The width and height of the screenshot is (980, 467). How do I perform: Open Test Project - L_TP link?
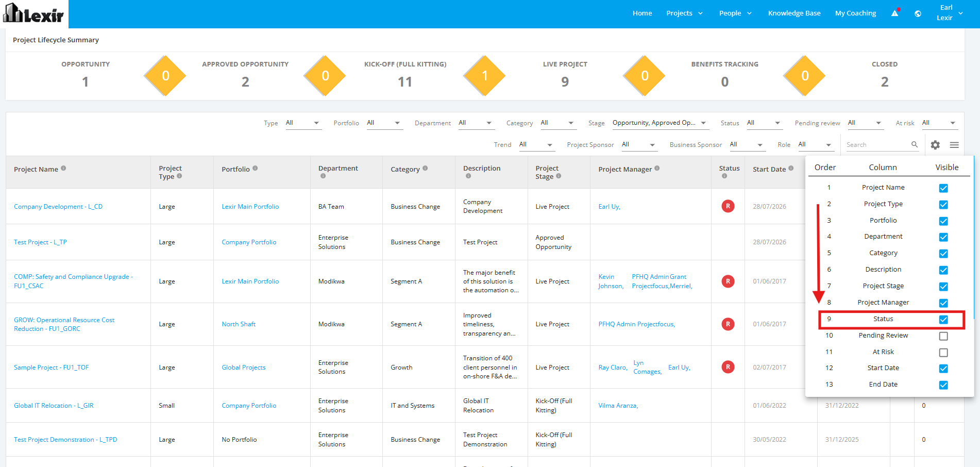coord(40,242)
